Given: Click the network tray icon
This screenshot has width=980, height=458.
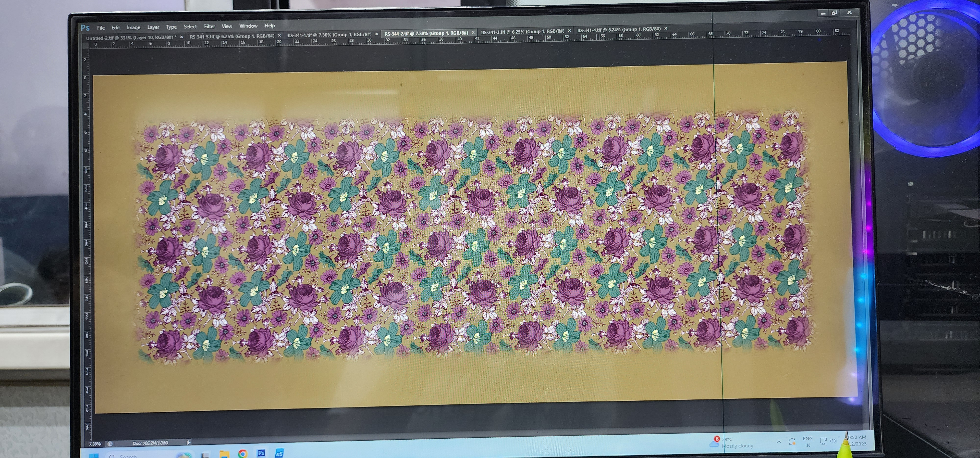Looking at the screenshot, I should [x=823, y=441].
